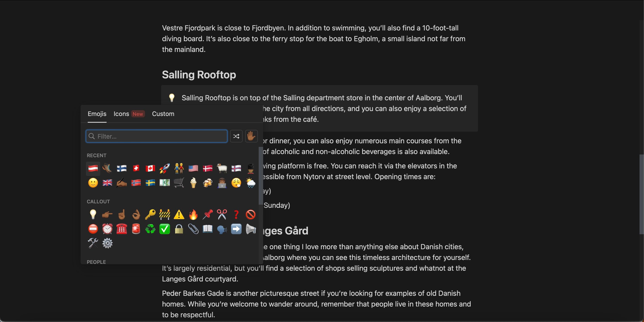Click the random emoji shuffle button

[x=236, y=136]
